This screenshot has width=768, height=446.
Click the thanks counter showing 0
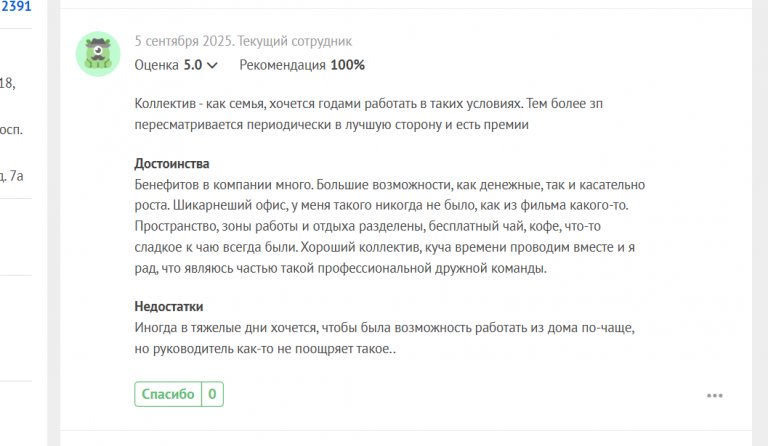point(212,394)
